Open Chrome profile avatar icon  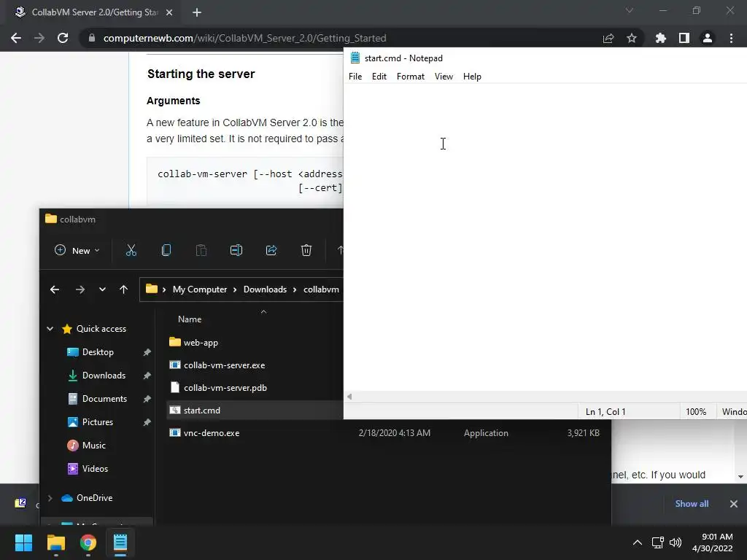708,38
